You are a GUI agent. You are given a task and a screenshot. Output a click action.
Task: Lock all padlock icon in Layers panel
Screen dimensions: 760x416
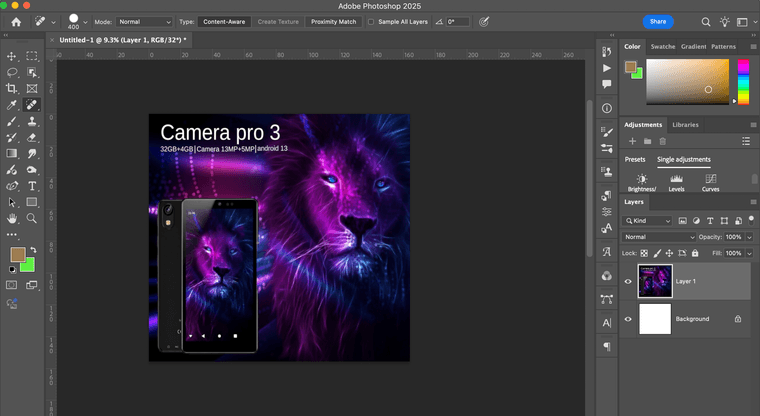pyautogui.click(x=695, y=253)
